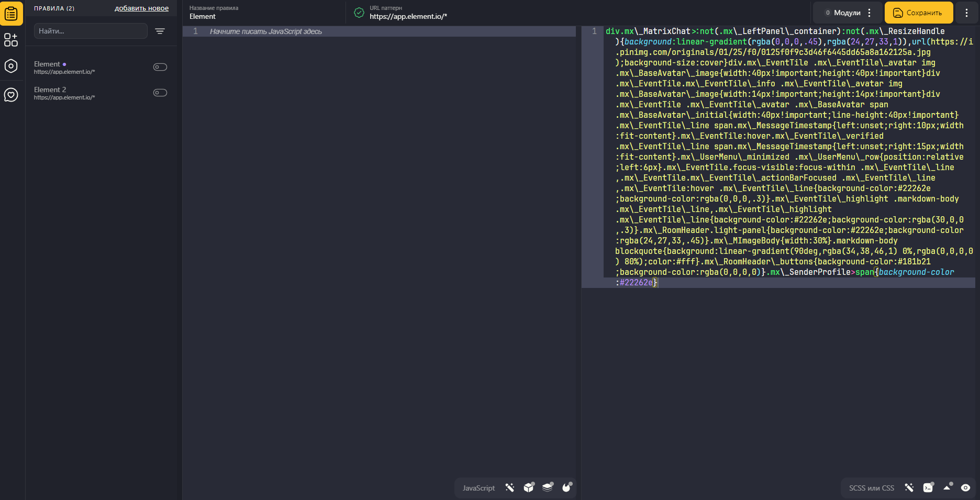
Task: Enable the Element 2 rule switch
Action: click(x=160, y=93)
